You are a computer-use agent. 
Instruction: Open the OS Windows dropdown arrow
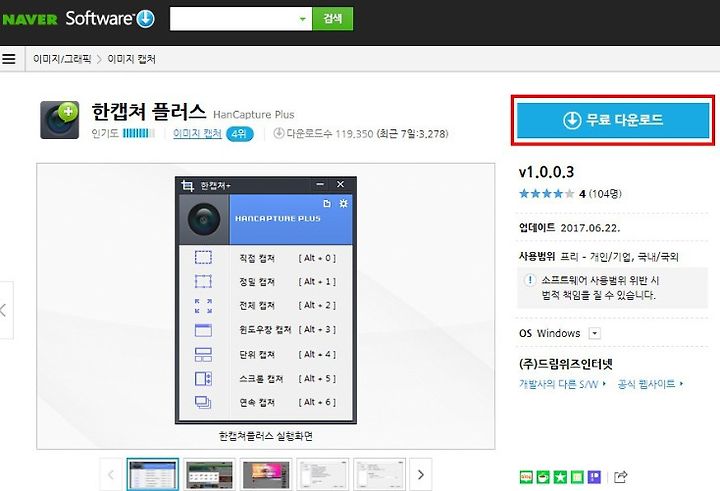tap(595, 333)
